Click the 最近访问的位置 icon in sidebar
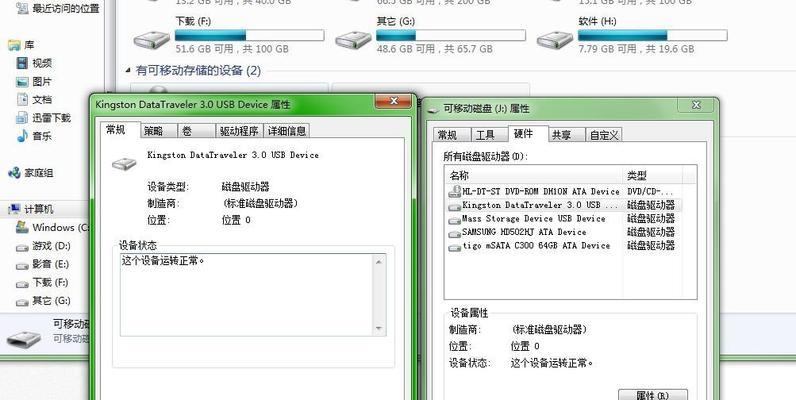This screenshot has height=400, width=796. (x=22, y=8)
